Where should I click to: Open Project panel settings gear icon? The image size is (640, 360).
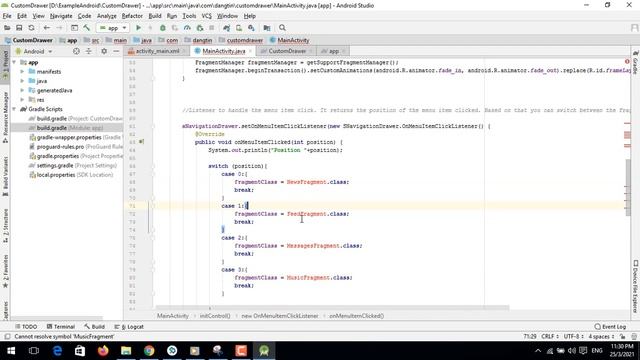[104, 51]
